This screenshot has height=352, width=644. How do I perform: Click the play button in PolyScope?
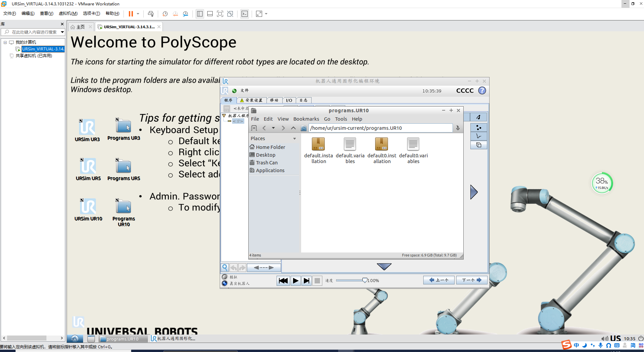pyautogui.click(x=295, y=281)
